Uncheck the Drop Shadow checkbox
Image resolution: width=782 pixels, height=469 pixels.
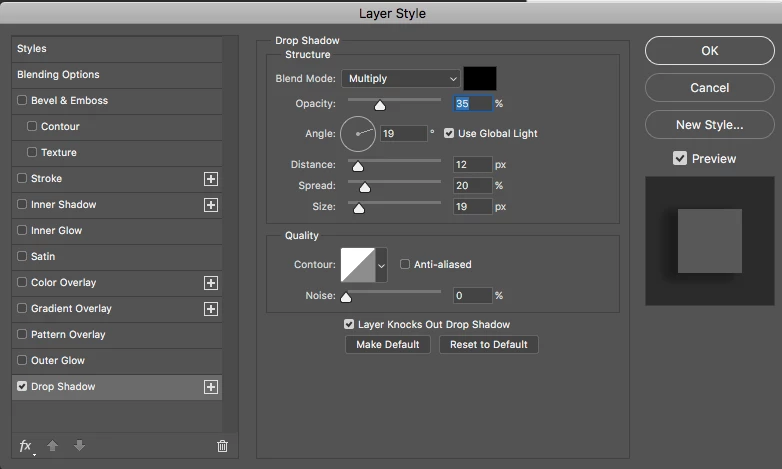pyautogui.click(x=22, y=386)
